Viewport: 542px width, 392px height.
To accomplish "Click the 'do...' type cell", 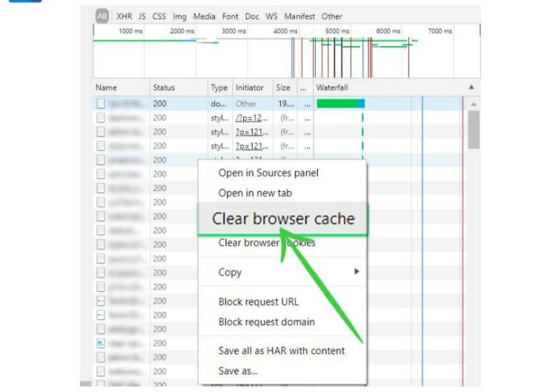I will (x=218, y=104).
